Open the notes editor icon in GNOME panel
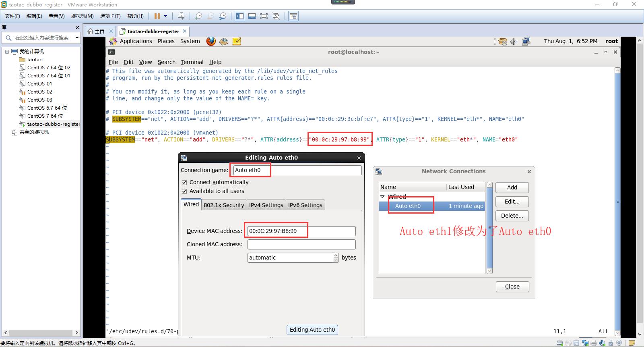The width and height of the screenshot is (644, 347). pos(237,41)
